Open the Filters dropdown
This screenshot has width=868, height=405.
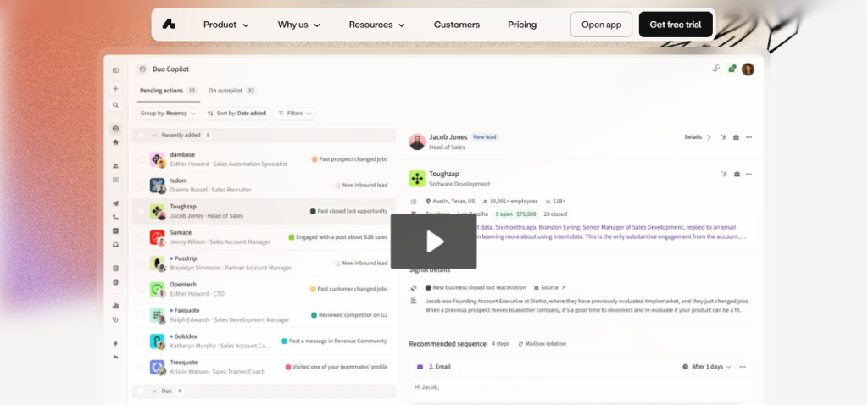point(294,113)
